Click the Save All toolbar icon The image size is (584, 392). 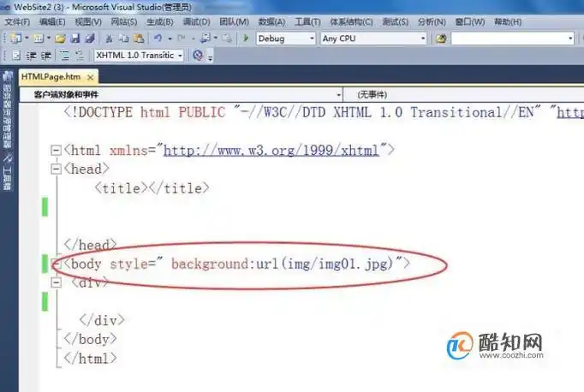click(89, 39)
